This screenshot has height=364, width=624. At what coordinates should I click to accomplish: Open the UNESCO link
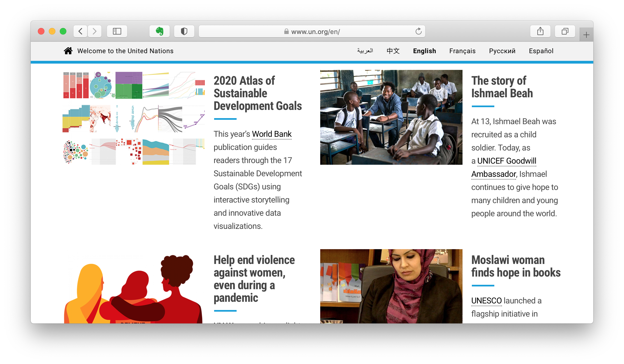[486, 301]
